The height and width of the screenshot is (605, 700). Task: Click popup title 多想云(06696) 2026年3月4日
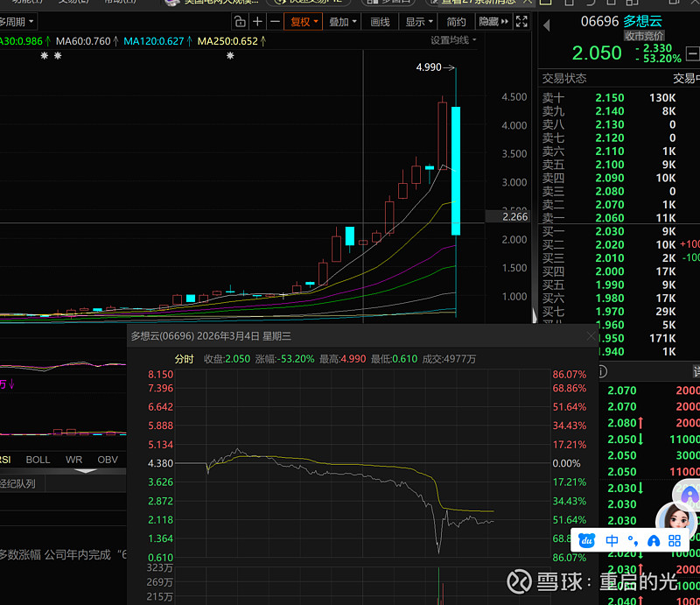211,336
